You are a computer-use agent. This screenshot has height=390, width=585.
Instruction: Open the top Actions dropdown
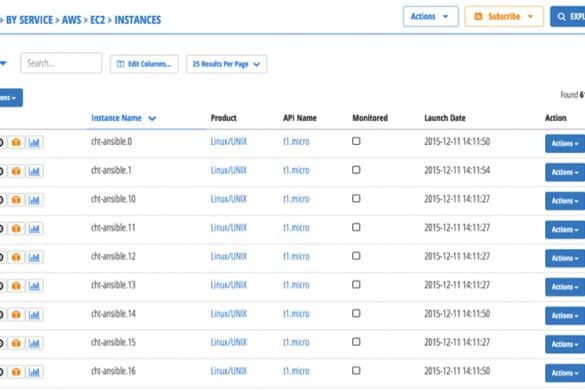pyautogui.click(x=431, y=16)
